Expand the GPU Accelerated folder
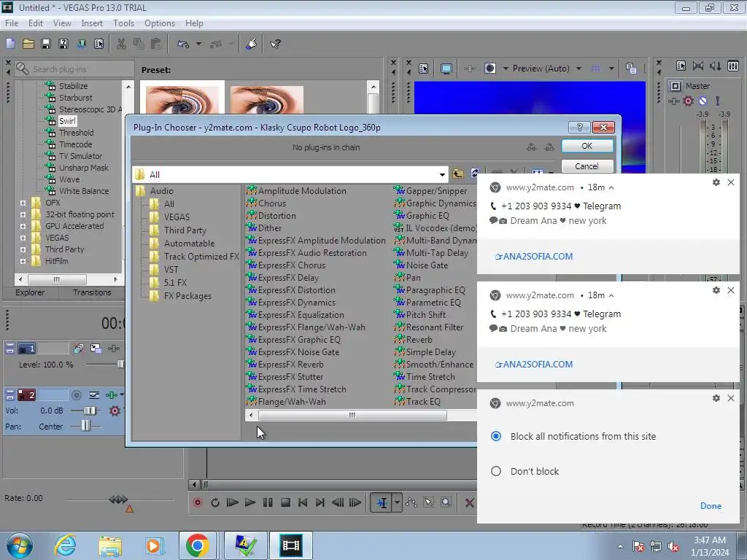The width and height of the screenshot is (747, 560). [x=23, y=226]
